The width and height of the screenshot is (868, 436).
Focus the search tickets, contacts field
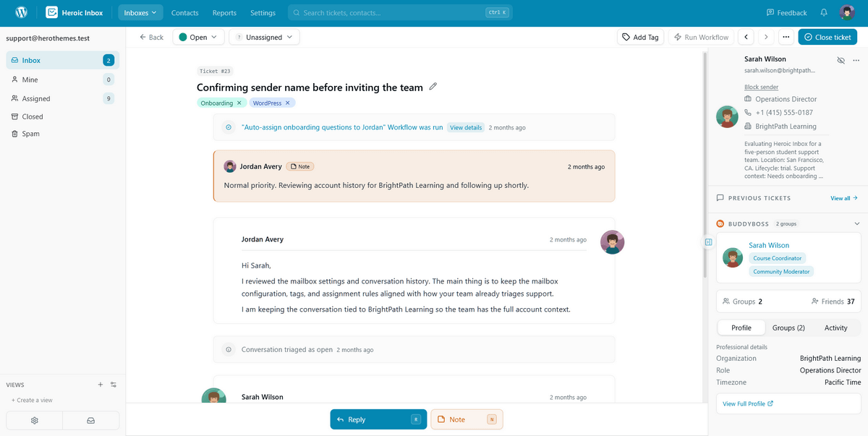pyautogui.click(x=399, y=12)
